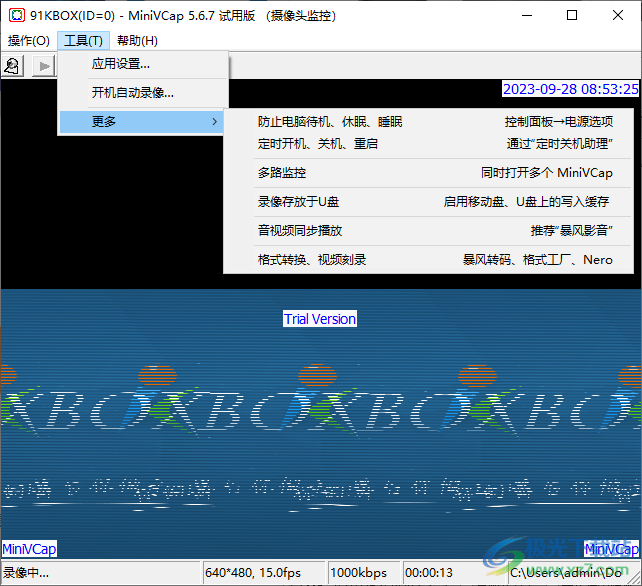Select 防止电脑待机、休眠、睡眠 entry

[x=428, y=122]
